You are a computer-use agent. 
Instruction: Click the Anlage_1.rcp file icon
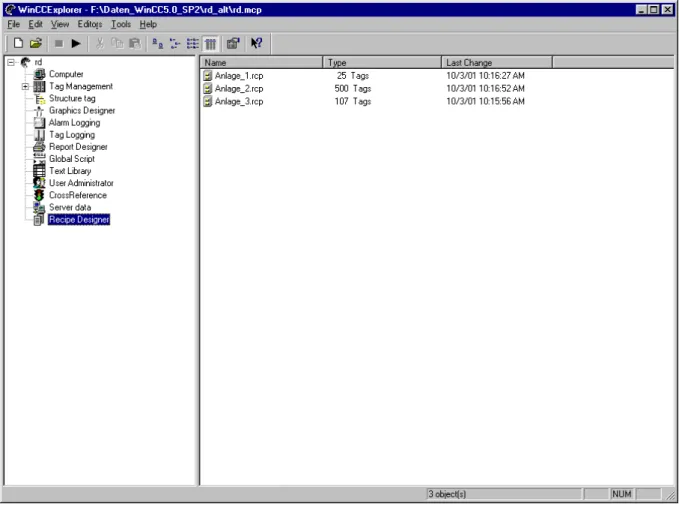207,76
